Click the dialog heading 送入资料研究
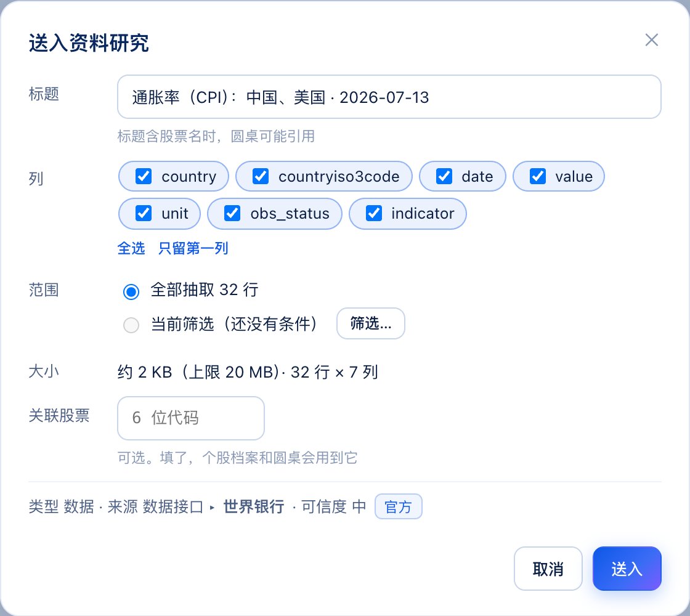690x616 pixels. point(89,43)
